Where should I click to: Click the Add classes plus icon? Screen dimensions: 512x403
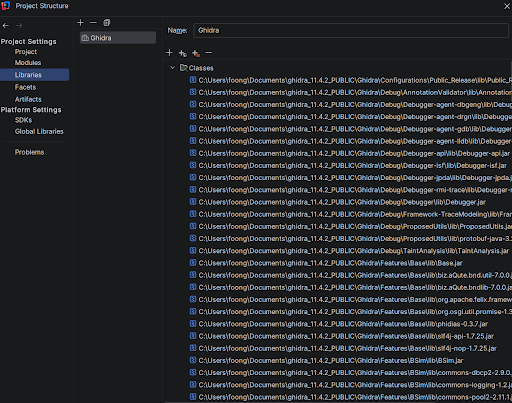tap(169, 53)
